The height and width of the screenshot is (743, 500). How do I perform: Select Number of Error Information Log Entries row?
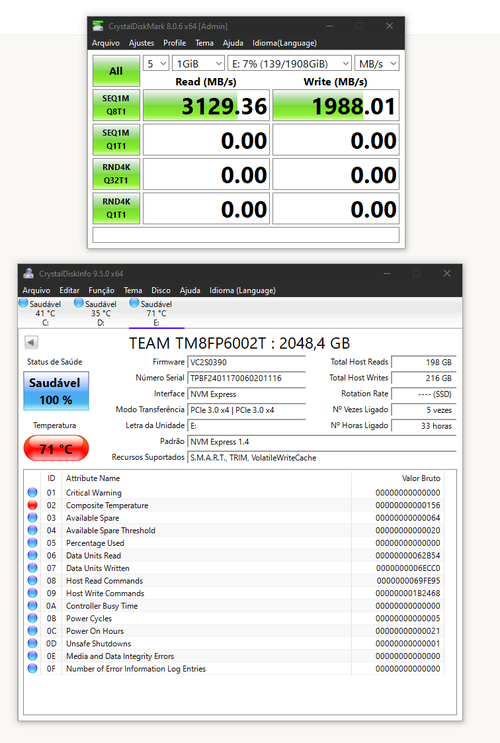tap(234, 669)
